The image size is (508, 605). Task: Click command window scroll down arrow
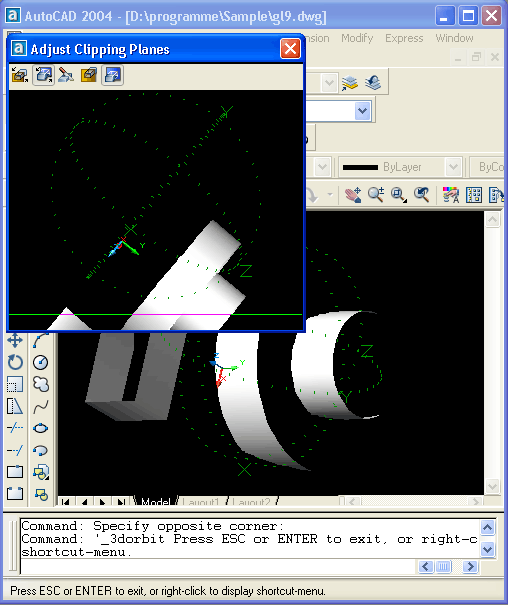click(x=488, y=549)
